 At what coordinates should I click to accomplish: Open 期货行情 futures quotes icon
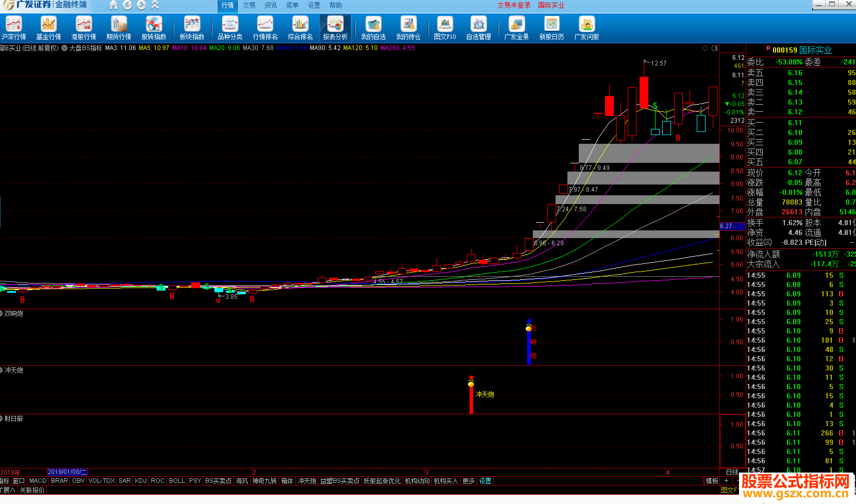(119, 28)
